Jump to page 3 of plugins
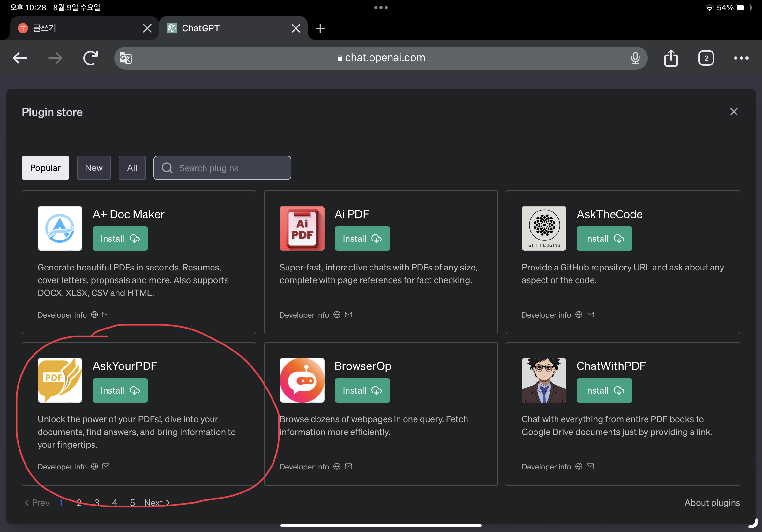The image size is (762, 532). click(97, 502)
